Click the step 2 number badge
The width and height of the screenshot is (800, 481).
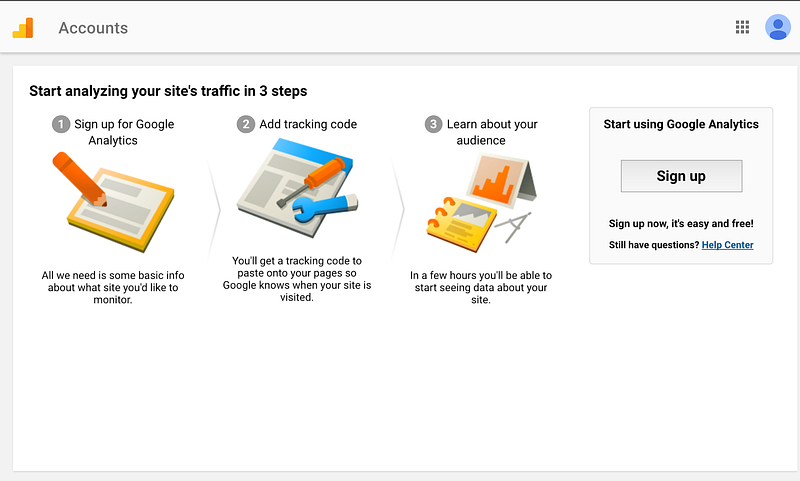(x=245, y=124)
